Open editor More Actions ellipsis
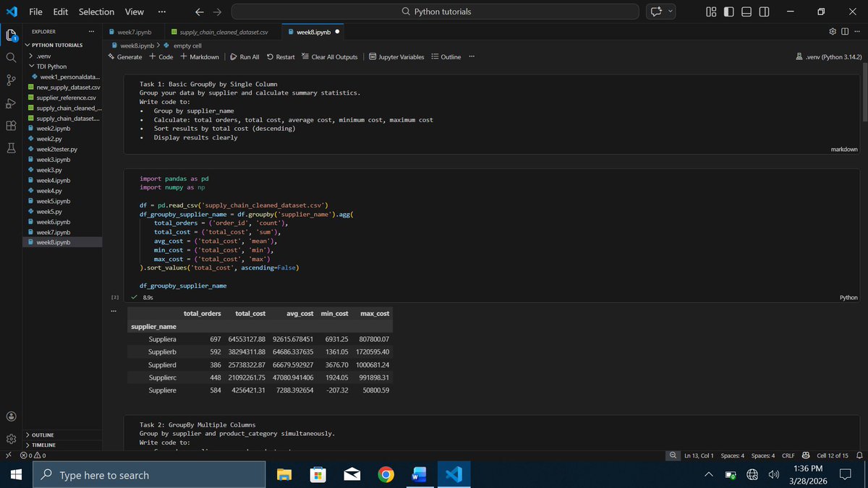This screenshot has height=488, width=868. pos(856,32)
